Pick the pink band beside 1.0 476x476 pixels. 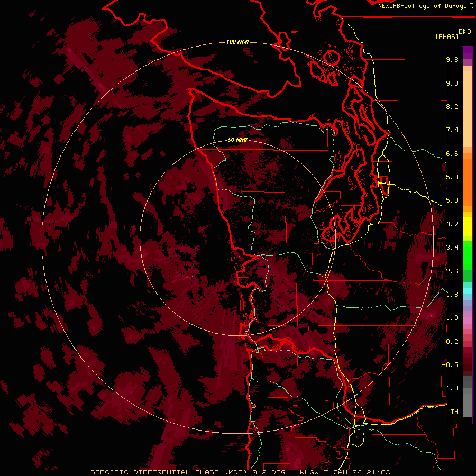coord(467,321)
